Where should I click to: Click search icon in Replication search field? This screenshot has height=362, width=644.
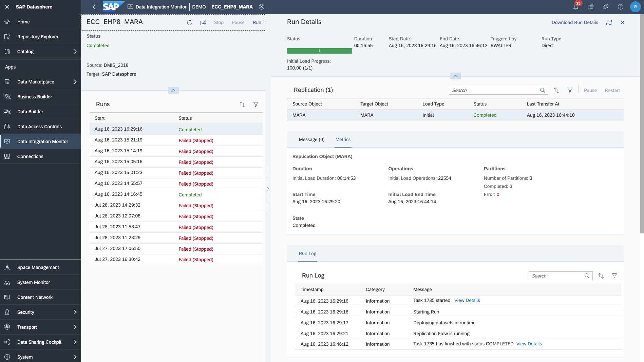point(543,90)
